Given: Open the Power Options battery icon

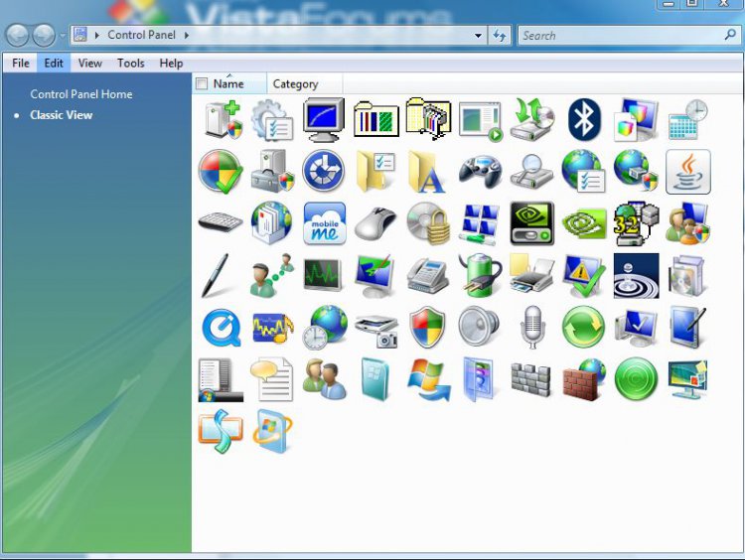Looking at the screenshot, I should (481, 275).
